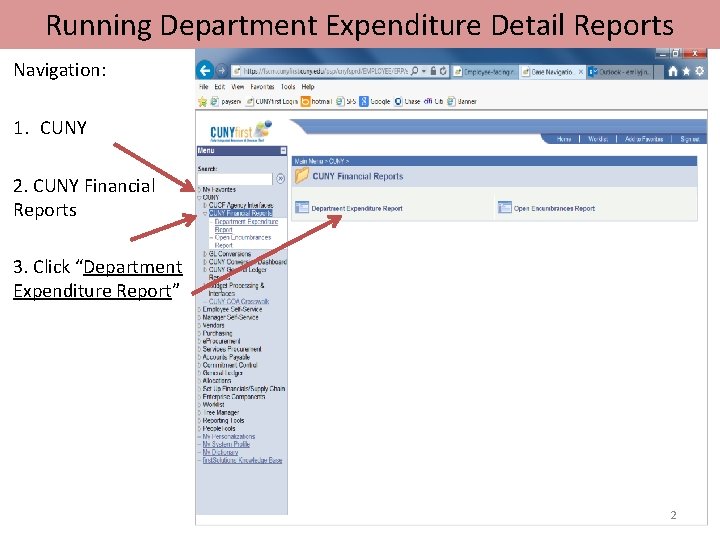The width and height of the screenshot is (720, 540).
Task: Click Main Menu in the breadcrumb
Action: pyautogui.click(x=309, y=161)
